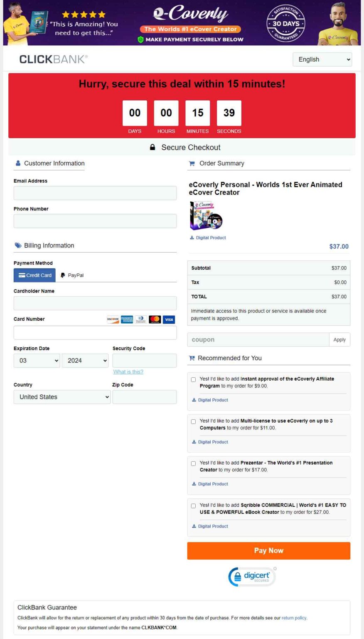Click the PayPal logo icon
The height and width of the screenshot is (639, 364).
point(63,275)
